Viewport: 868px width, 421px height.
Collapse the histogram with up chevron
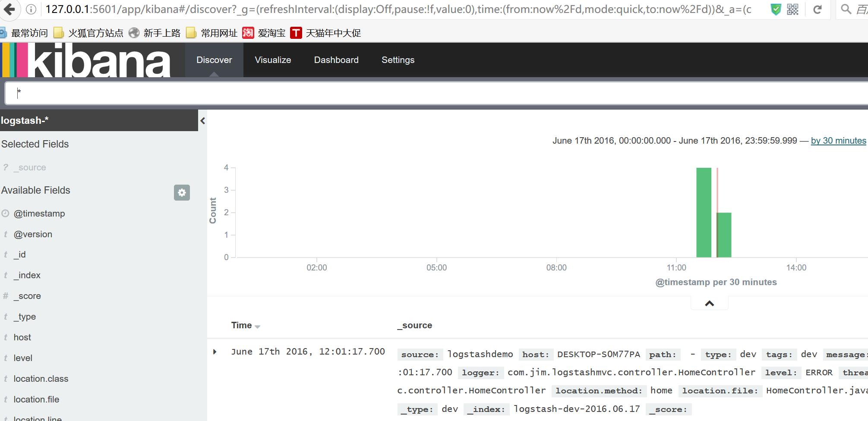point(709,304)
